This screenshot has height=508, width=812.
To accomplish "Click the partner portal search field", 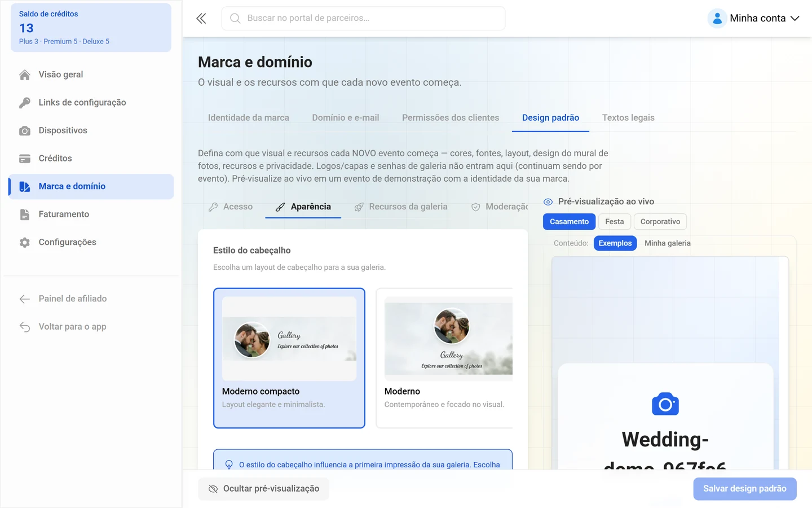I will [x=363, y=19].
